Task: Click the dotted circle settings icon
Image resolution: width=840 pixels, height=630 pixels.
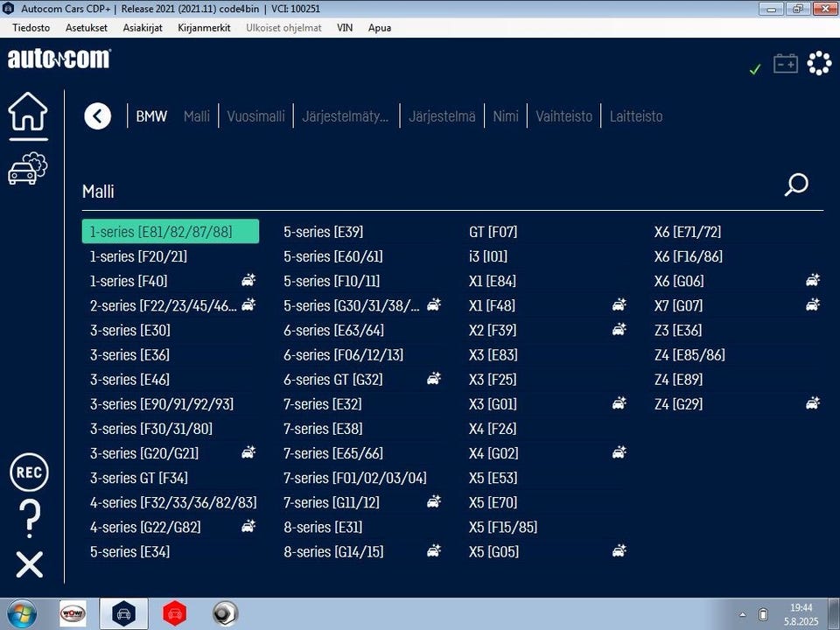Action: point(820,64)
